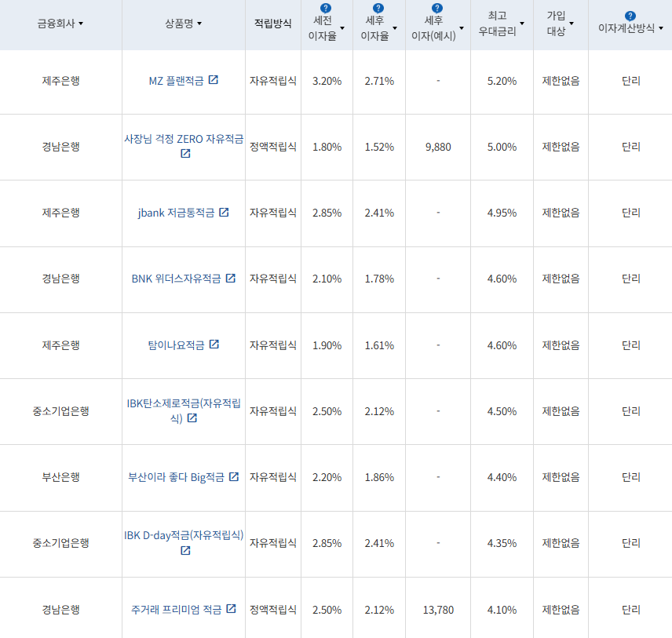The height and width of the screenshot is (638, 672).
Task: Open the sort dropdown on 세후 이자(예시) column
Action: 462,28
